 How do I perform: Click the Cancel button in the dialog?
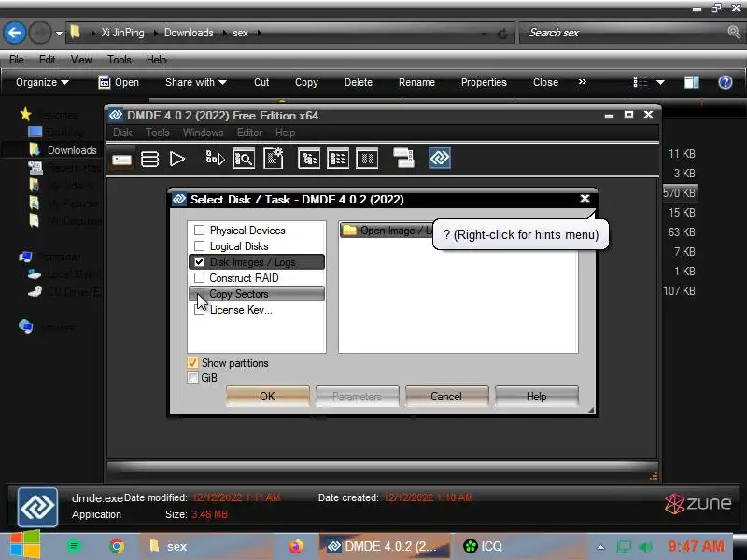pos(446,397)
